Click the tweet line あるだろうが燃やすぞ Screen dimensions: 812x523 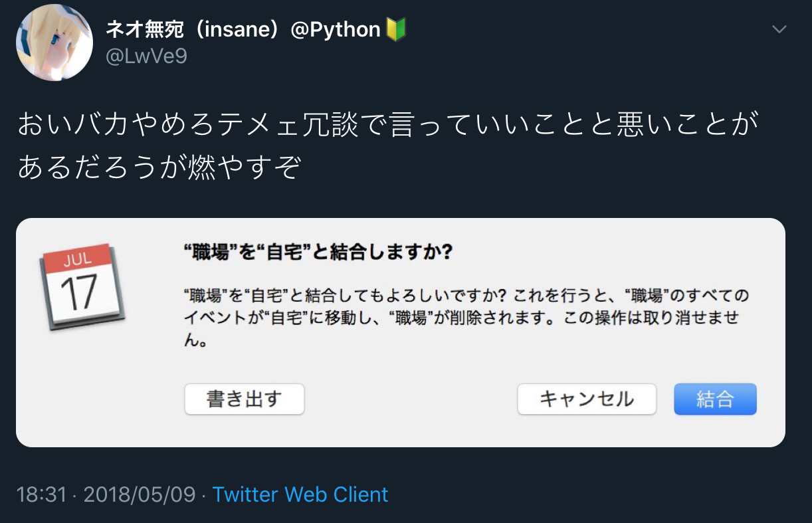(x=159, y=167)
